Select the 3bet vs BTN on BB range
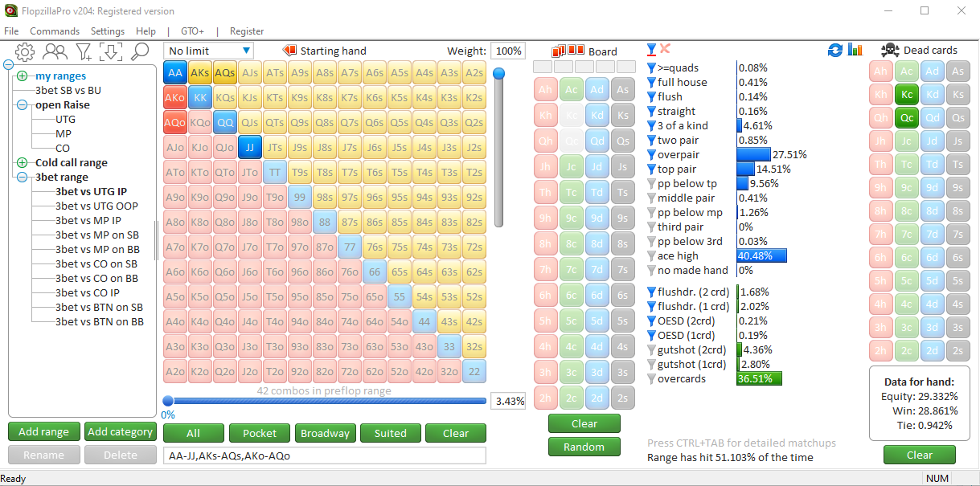 (100, 322)
